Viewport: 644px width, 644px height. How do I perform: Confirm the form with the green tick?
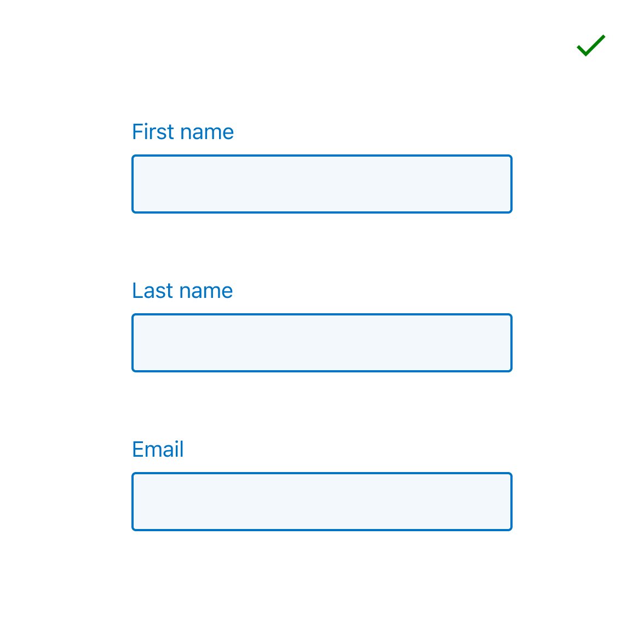[x=591, y=45]
